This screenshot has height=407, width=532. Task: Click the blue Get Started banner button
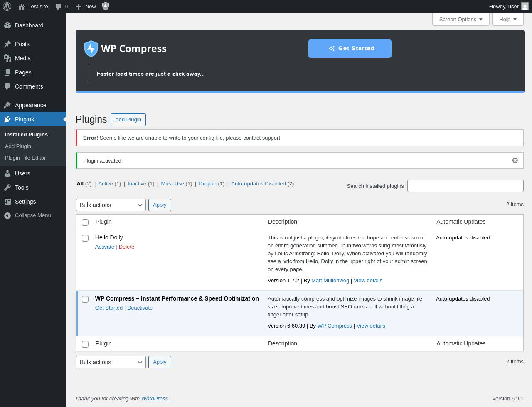(x=350, y=49)
